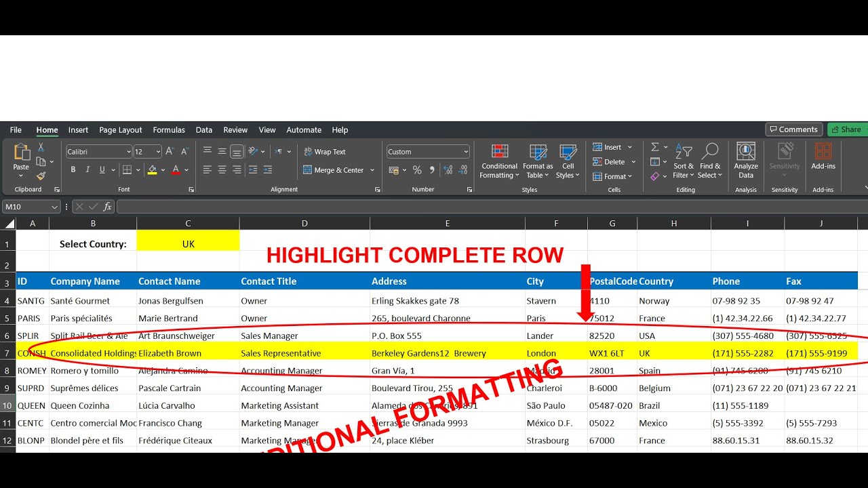Open the font size 12 dropdown
Image resolution: width=868 pixels, height=488 pixels.
coord(158,152)
